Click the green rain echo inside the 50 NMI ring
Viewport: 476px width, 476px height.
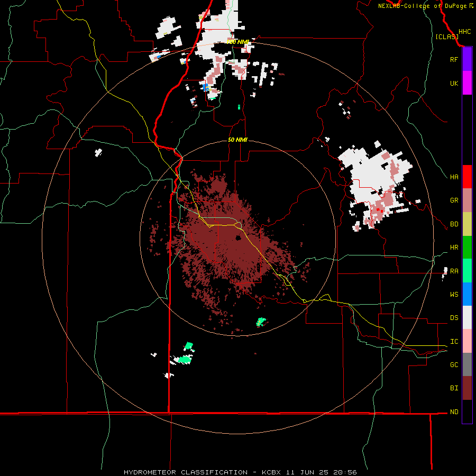260,322
